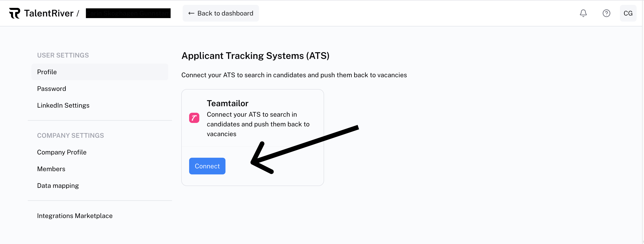Open the notifications bell
This screenshot has height=244, width=644.
[583, 13]
